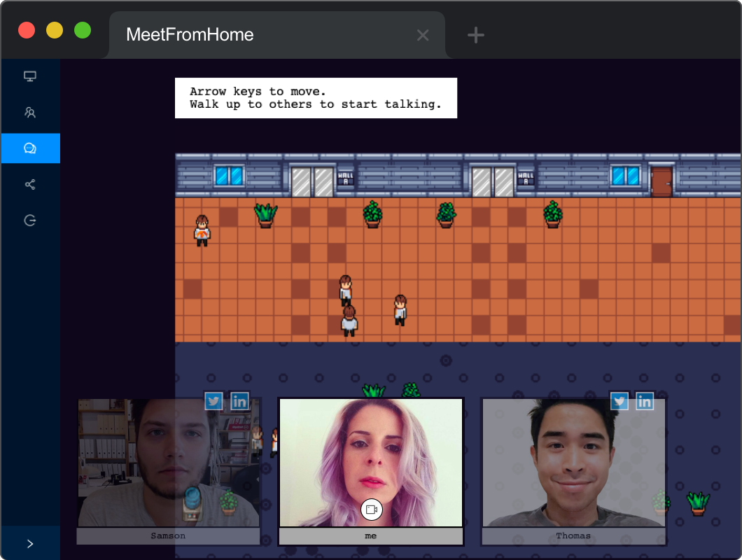The width and height of the screenshot is (742, 560).
Task: Click Samson's LinkedIn icon
Action: pos(239,401)
